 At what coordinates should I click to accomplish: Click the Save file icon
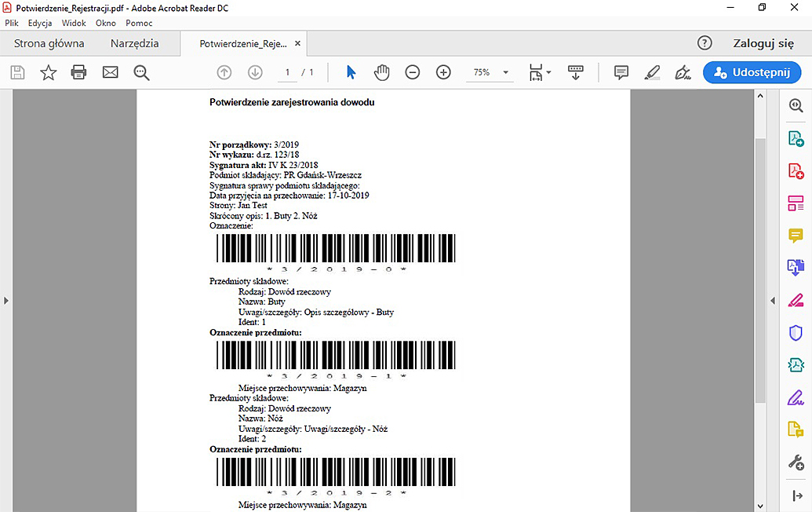[x=17, y=72]
